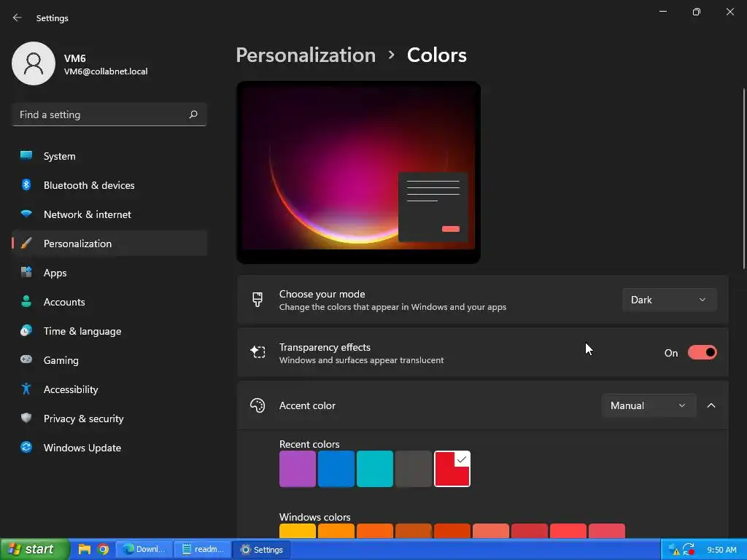This screenshot has height=560, width=747.
Task: Click the Bluetooth icon in sidebar
Action: click(26, 184)
